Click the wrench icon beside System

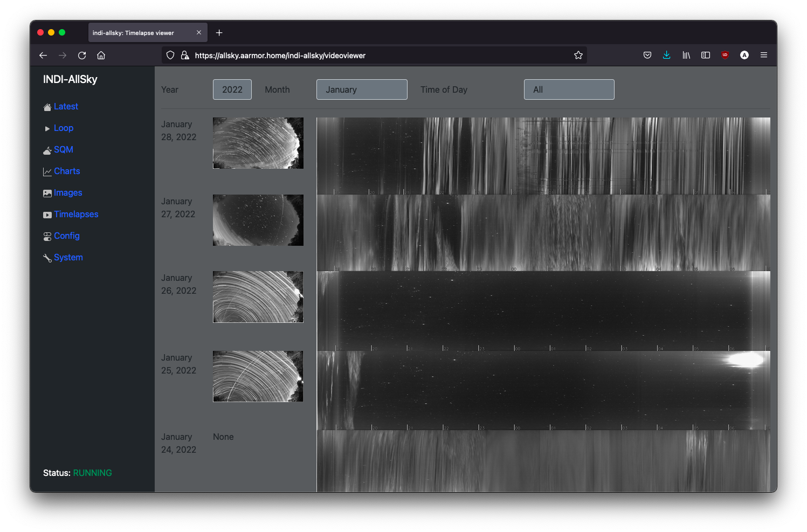point(47,258)
